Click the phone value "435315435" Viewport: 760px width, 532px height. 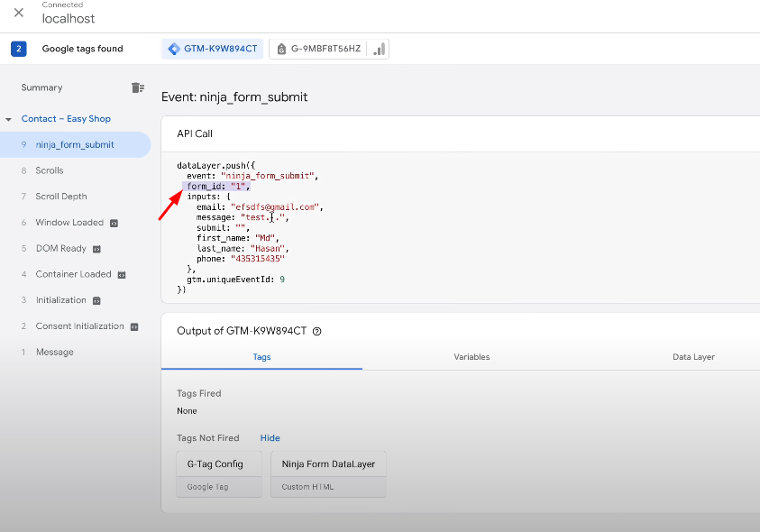[x=257, y=259]
